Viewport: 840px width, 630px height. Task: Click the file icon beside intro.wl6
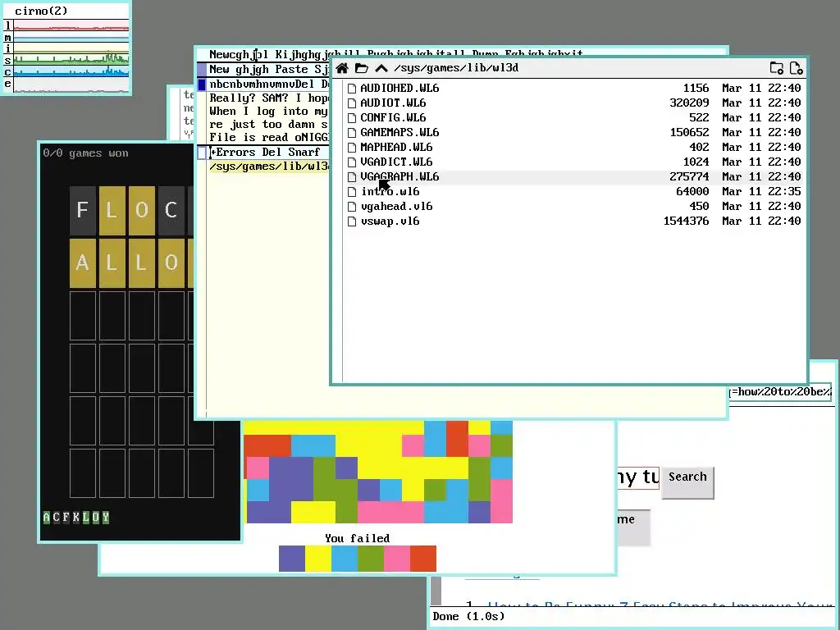[352, 192]
